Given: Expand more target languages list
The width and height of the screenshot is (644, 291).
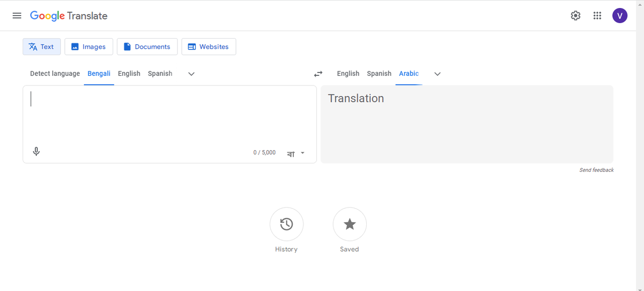Looking at the screenshot, I should tap(437, 74).
